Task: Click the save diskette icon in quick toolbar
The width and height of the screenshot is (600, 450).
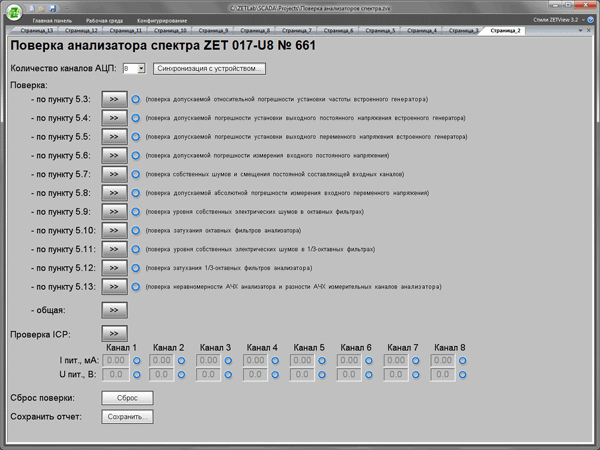Action: pyautogui.click(x=53, y=8)
